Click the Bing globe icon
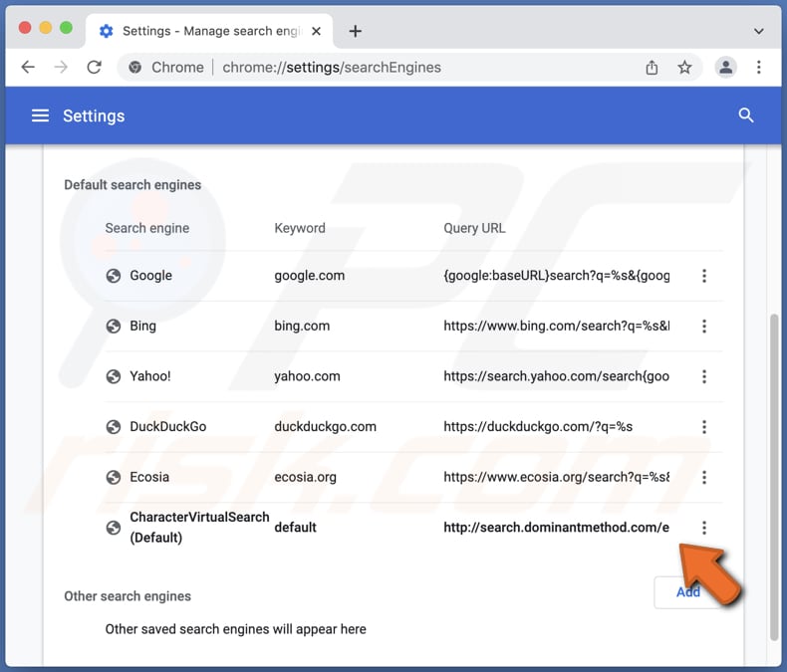The height and width of the screenshot is (672, 787). tap(114, 326)
